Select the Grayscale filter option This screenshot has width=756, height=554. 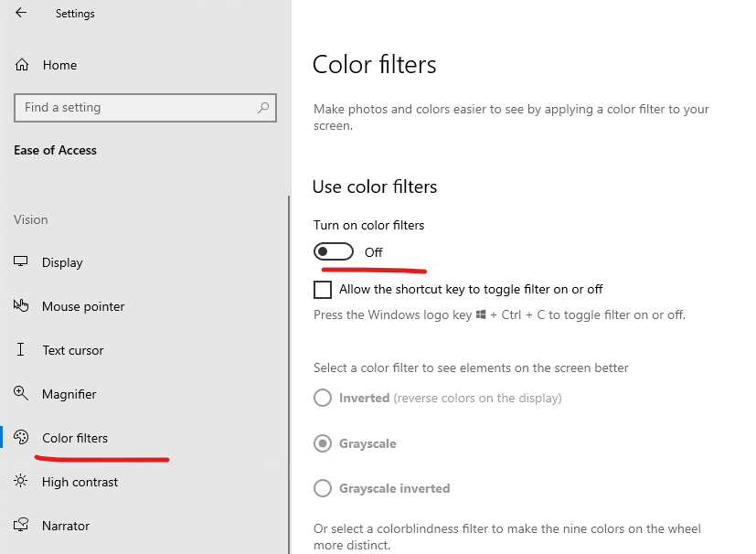(x=322, y=443)
